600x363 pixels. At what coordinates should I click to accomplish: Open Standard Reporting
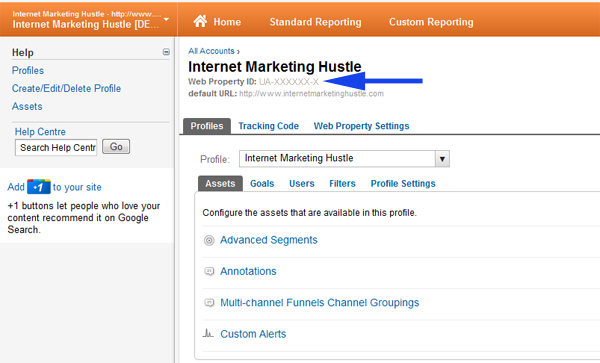point(315,22)
